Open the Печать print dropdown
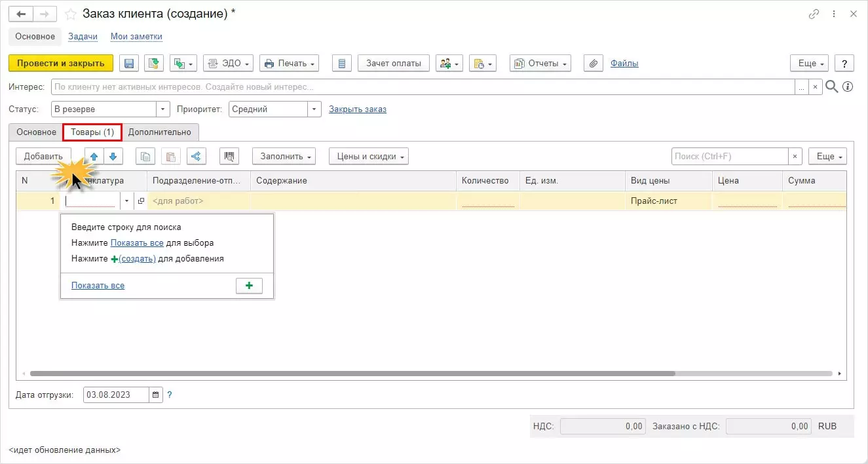Image resolution: width=868 pixels, height=464 pixels. pos(290,64)
